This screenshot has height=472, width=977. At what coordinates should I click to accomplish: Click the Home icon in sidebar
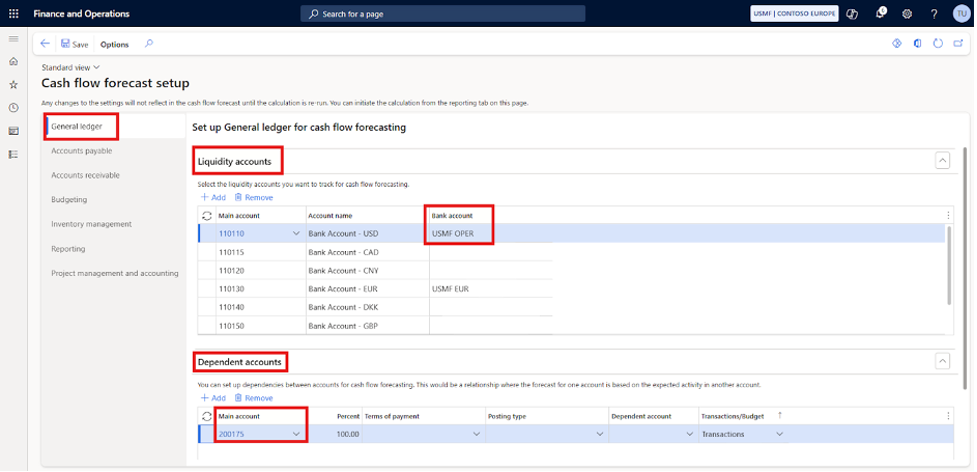tap(13, 62)
